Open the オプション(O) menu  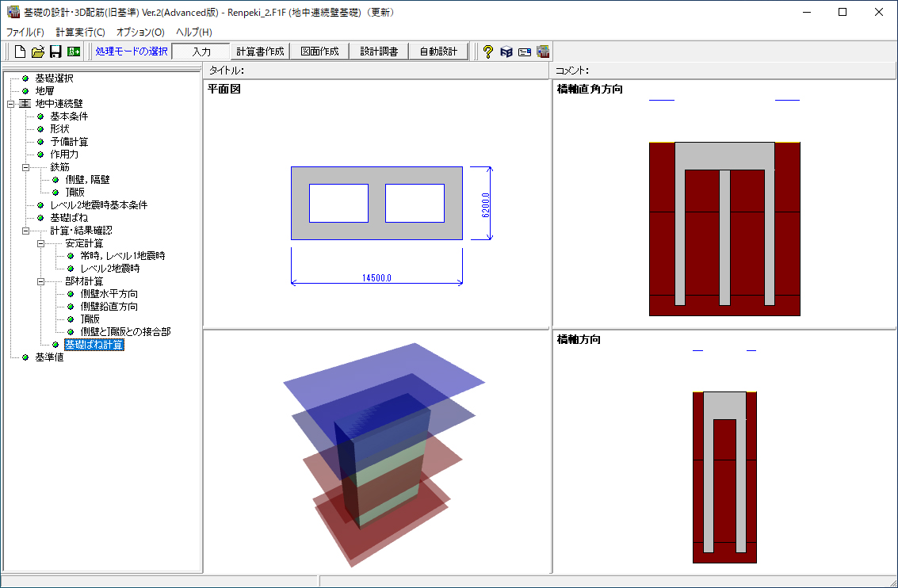140,32
